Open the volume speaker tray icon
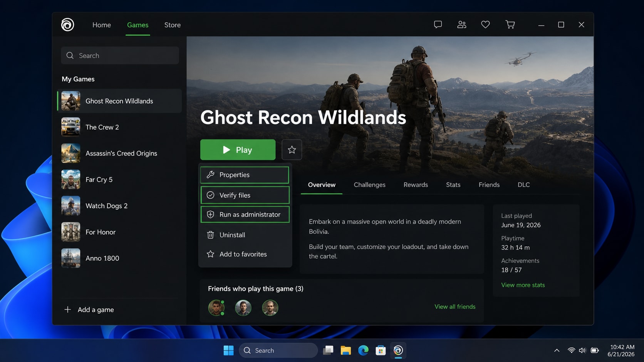644x362 pixels. (582, 350)
